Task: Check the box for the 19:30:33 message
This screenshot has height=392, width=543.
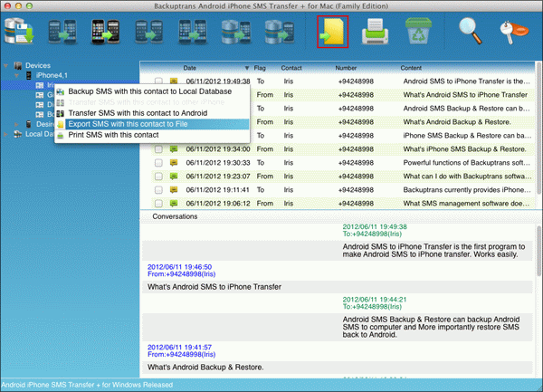Action: pos(158,163)
